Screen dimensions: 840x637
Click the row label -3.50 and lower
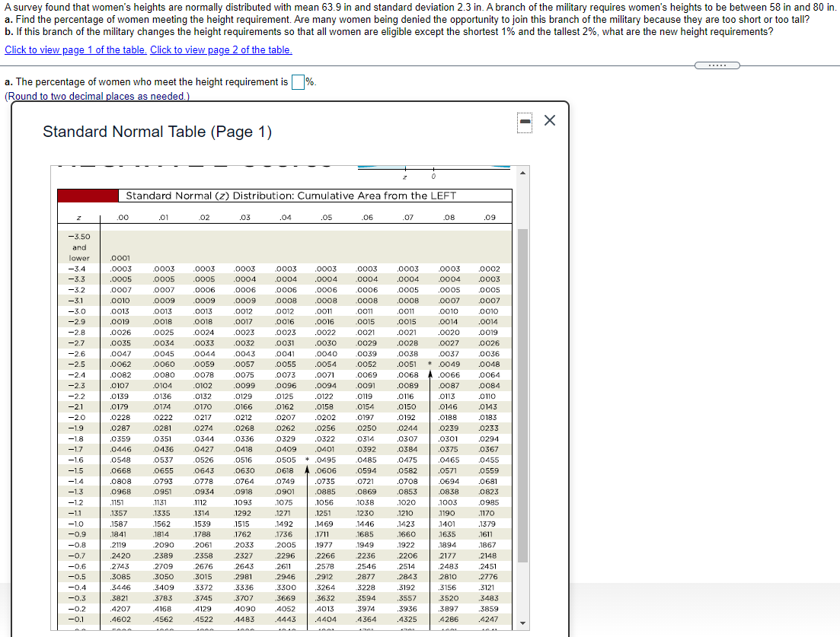[80, 247]
